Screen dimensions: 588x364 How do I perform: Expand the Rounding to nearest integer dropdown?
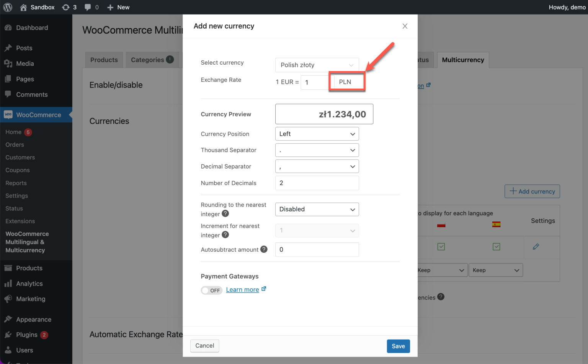coord(317,209)
